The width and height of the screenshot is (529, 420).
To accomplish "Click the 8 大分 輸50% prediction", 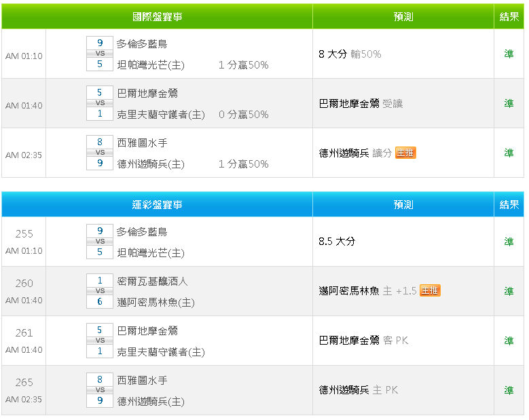I will [350, 54].
